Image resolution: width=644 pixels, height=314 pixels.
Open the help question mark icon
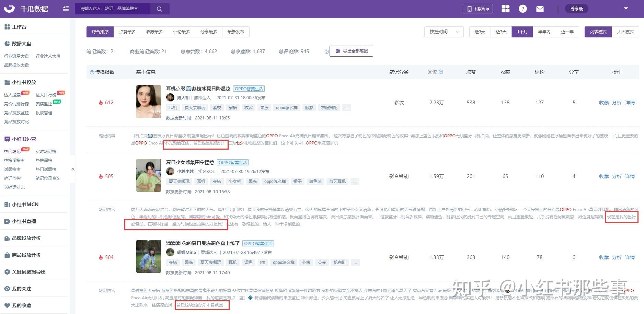(523, 9)
